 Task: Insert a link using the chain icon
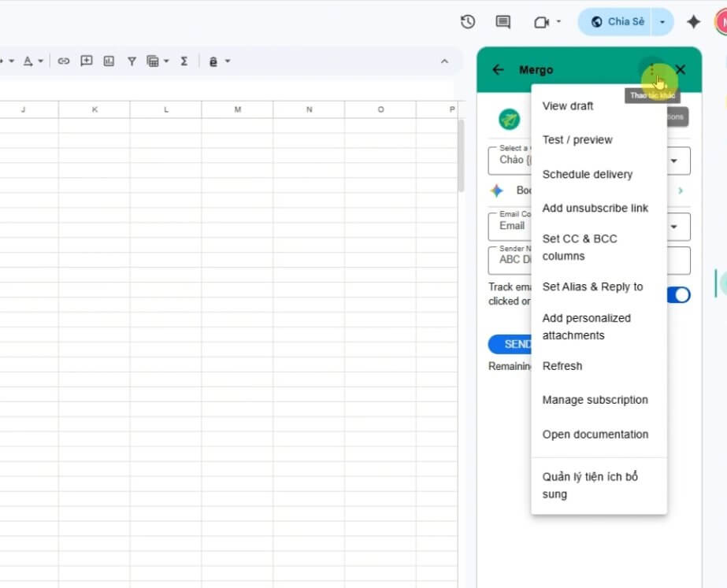click(64, 61)
